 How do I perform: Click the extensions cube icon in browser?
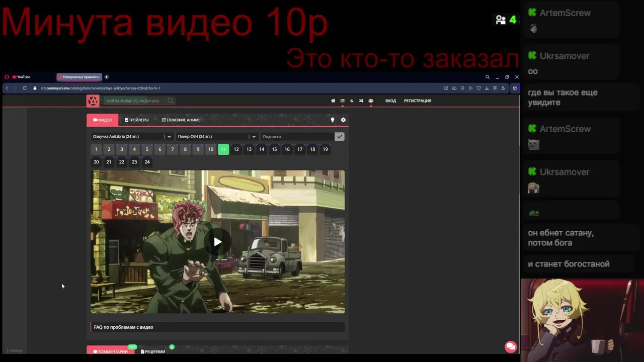point(514,88)
